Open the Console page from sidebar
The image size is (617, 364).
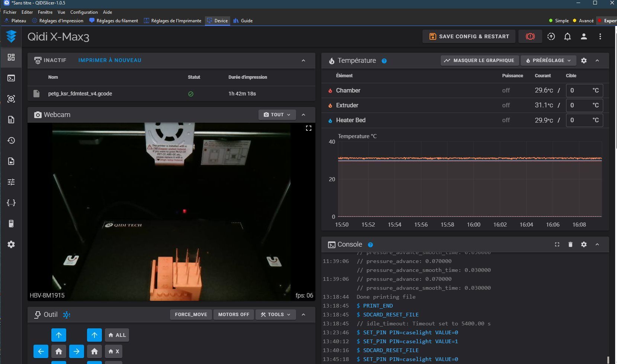pos(11,78)
